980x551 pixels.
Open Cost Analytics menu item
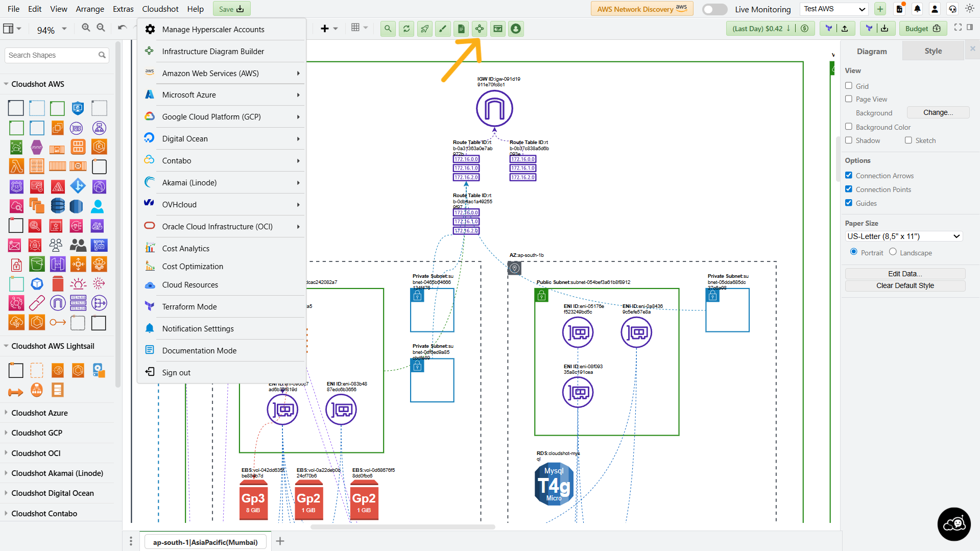pos(222,249)
